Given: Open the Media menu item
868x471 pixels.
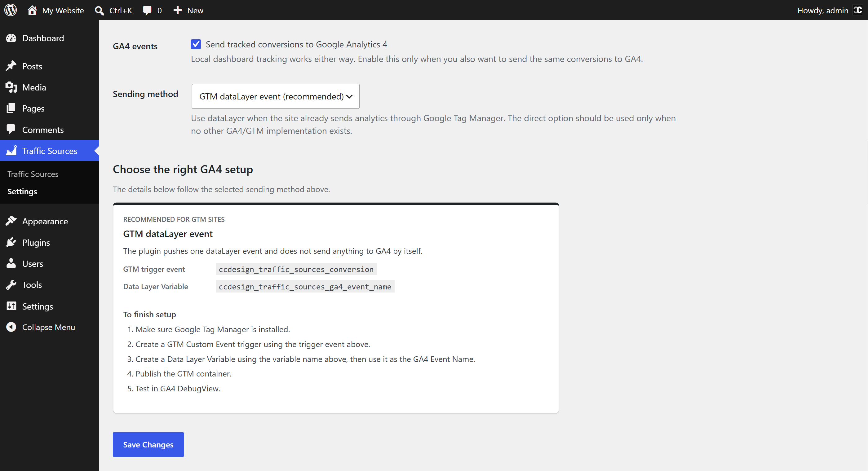Looking at the screenshot, I should pyautogui.click(x=50, y=87).
